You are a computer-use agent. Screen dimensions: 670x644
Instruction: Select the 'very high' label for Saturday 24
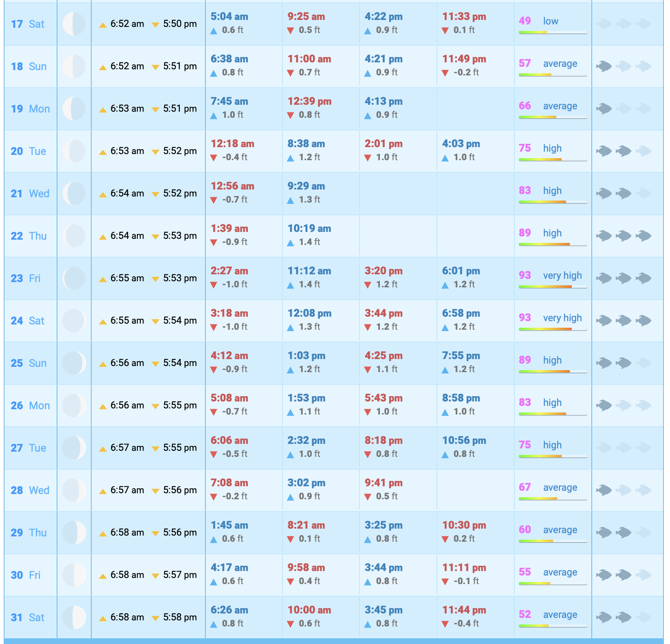(562, 318)
